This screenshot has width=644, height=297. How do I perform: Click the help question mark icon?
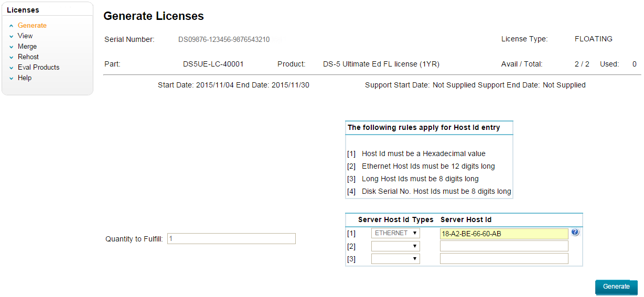tap(575, 233)
